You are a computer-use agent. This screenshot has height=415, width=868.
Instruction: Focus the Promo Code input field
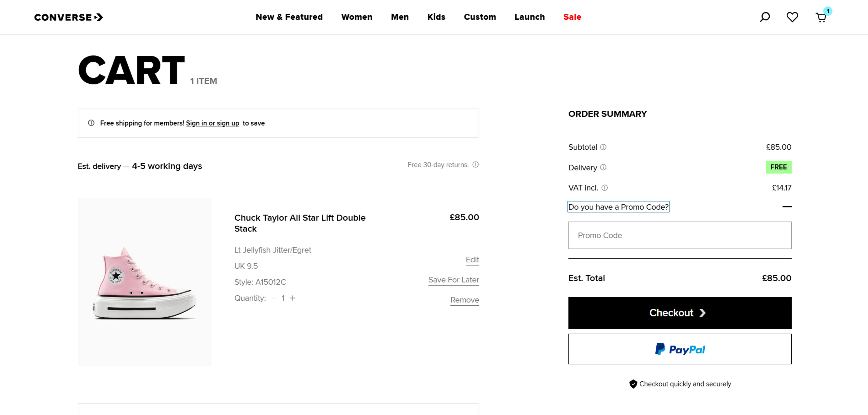click(680, 235)
